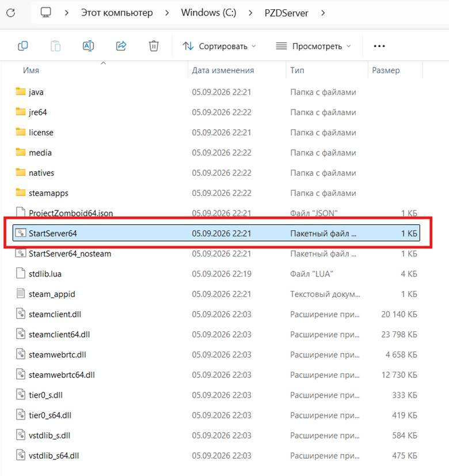
Task: Go to Этот компьютер in breadcrumb
Action: (117, 13)
